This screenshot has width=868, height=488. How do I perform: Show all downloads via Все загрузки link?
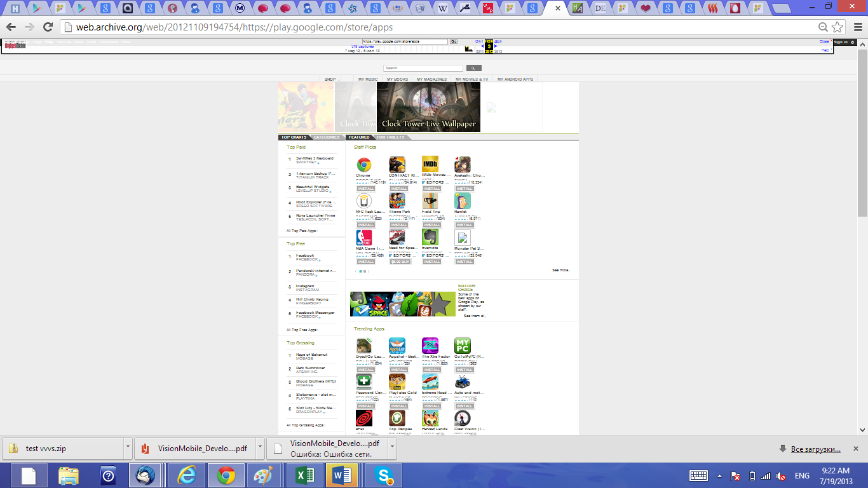[816, 449]
